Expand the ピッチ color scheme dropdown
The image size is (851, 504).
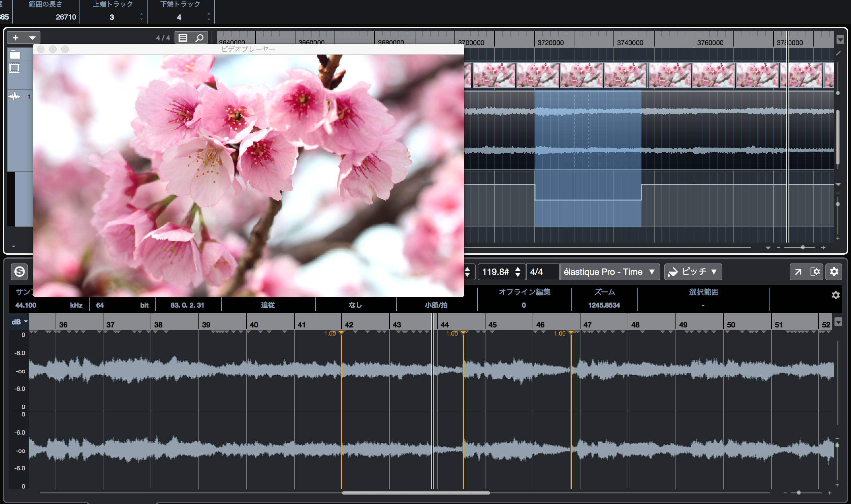[693, 272]
